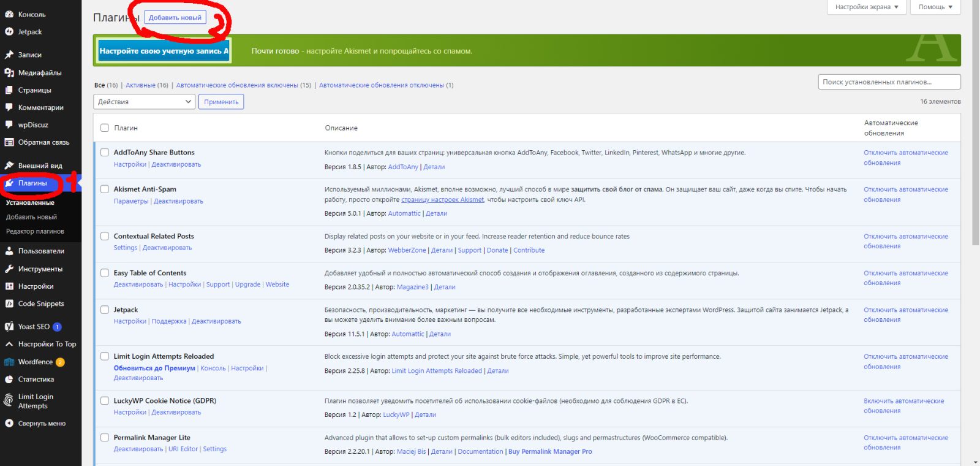The width and height of the screenshot is (980, 466).
Task: Focus the Поиск установленных плагинов search field
Action: (889, 82)
